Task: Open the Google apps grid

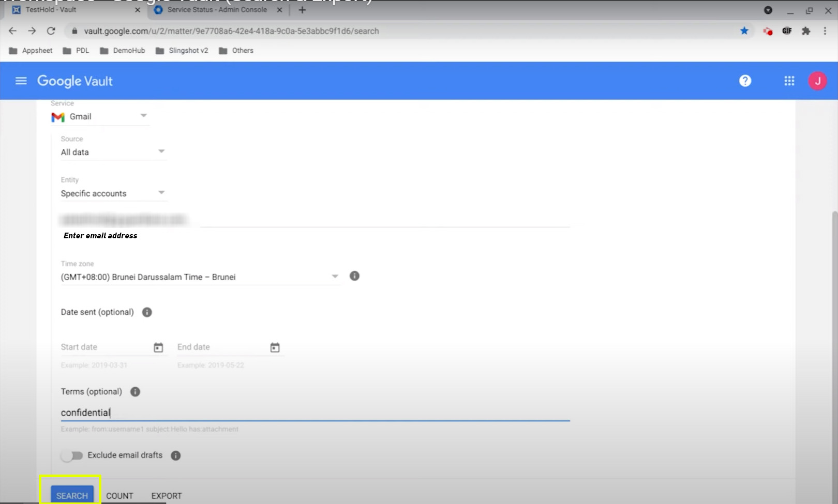Action: (789, 81)
